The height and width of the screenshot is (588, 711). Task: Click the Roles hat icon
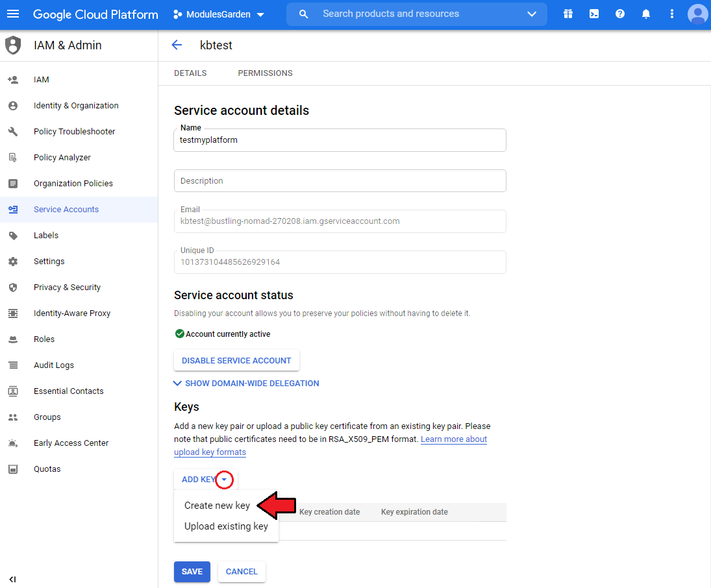click(x=13, y=339)
